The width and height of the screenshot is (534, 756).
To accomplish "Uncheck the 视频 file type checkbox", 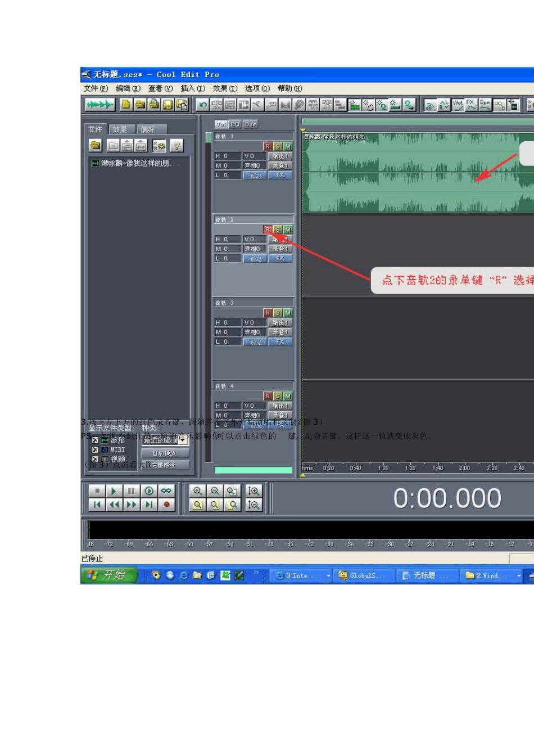I will point(95,459).
